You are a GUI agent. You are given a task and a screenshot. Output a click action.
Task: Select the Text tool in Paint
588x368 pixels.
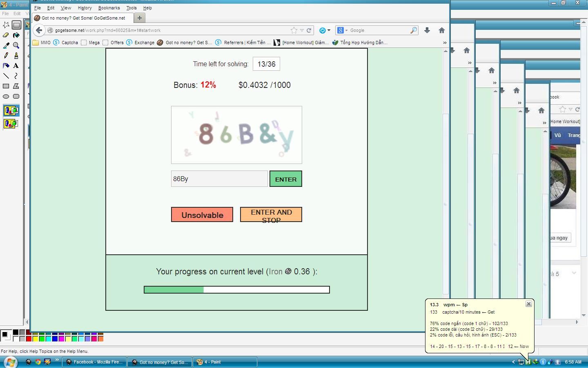16,65
